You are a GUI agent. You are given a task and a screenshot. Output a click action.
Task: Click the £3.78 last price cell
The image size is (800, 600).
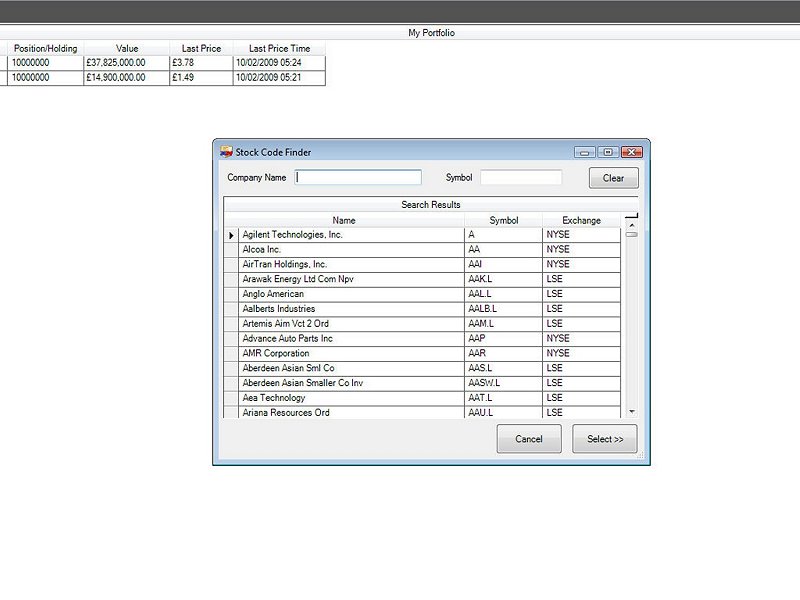point(202,63)
